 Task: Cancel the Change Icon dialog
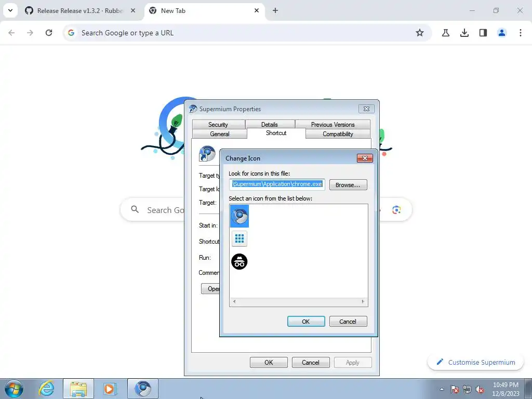click(x=348, y=321)
